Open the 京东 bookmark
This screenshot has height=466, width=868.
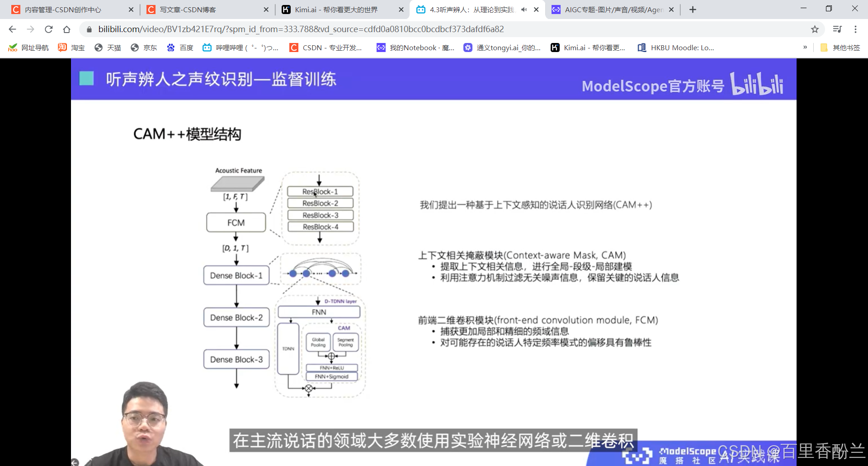[144, 48]
